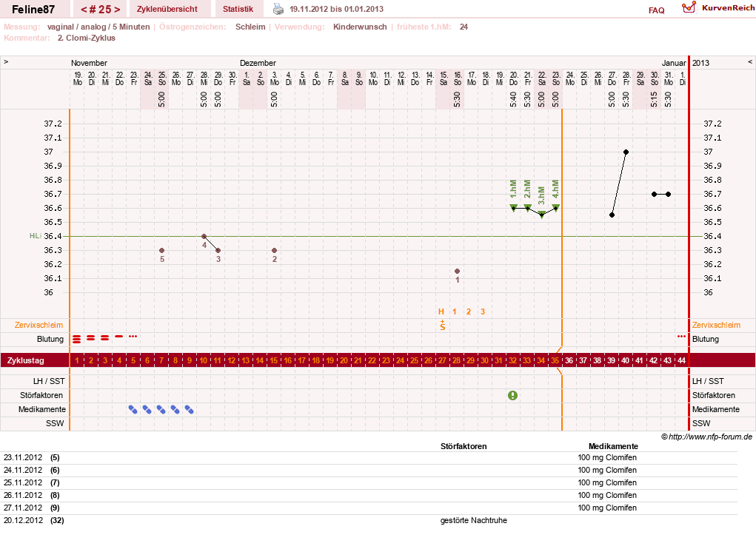Click the green Störfaktoren exclamation icon
This screenshot has height=549, width=756.
pyautogui.click(x=512, y=395)
